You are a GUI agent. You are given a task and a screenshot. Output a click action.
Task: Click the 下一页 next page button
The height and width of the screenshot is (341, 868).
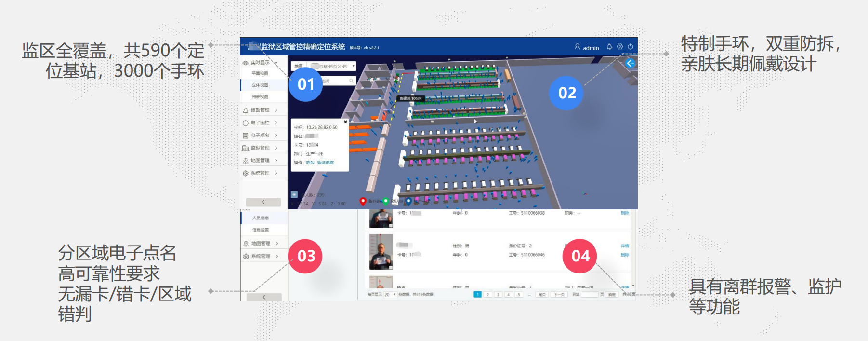click(559, 294)
